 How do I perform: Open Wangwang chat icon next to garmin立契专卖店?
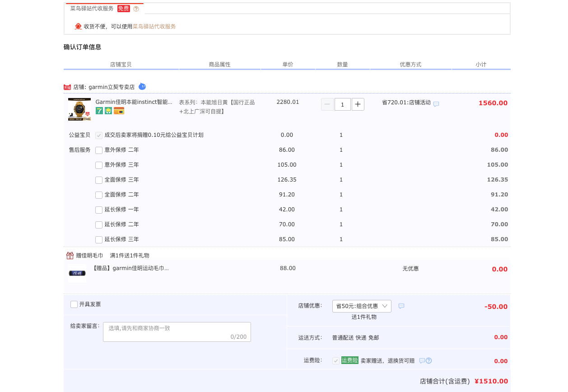pyautogui.click(x=142, y=86)
